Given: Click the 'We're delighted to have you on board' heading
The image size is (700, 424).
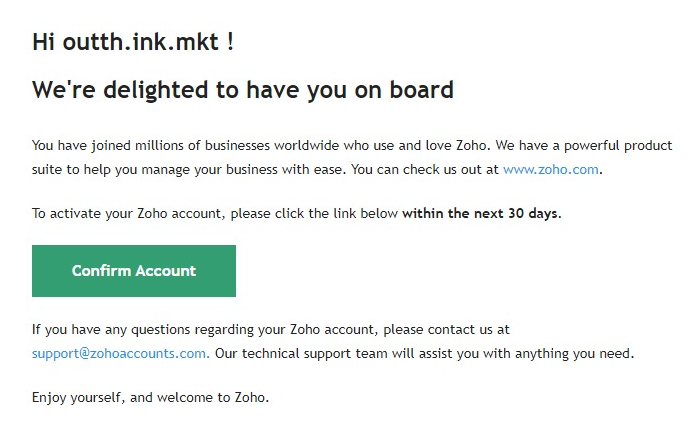Looking at the screenshot, I should pos(243,90).
